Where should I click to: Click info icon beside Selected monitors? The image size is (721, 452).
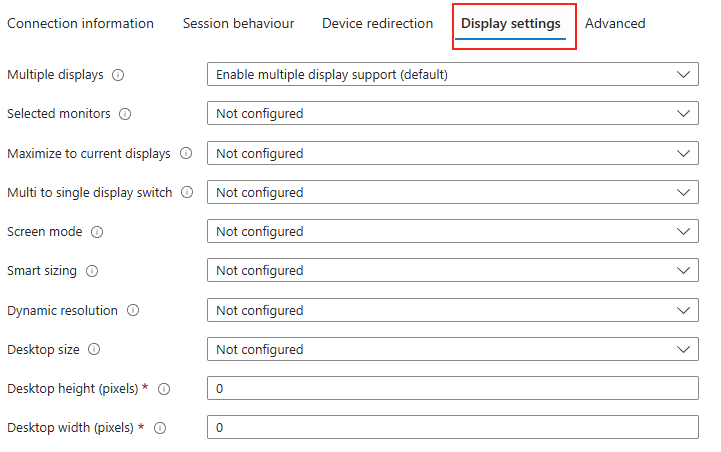(x=125, y=114)
